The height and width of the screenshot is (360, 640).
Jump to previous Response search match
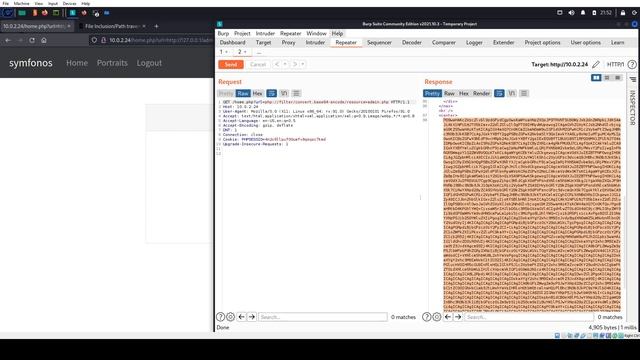[448, 317]
